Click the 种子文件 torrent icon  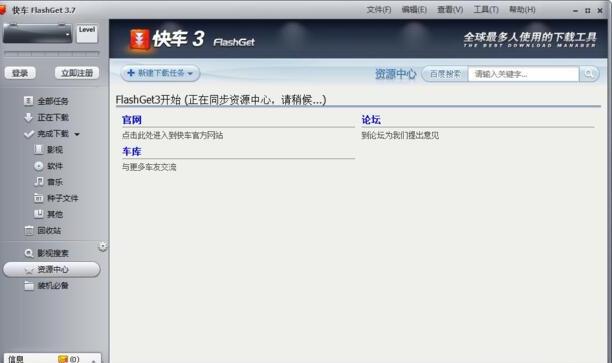pos(39,198)
